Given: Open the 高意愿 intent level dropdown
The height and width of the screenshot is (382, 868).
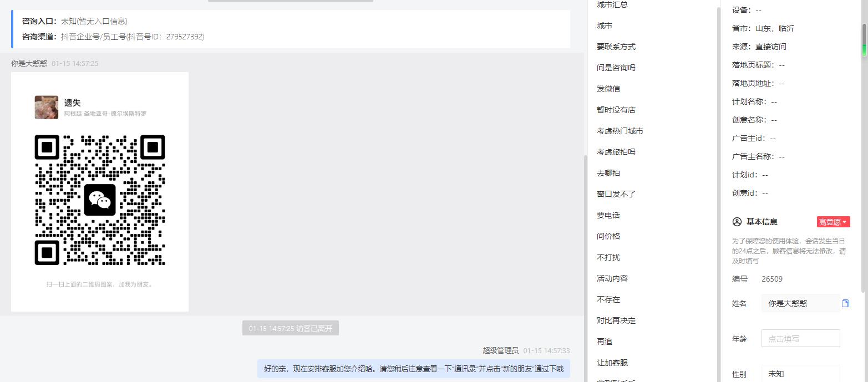Looking at the screenshot, I should click(x=833, y=222).
